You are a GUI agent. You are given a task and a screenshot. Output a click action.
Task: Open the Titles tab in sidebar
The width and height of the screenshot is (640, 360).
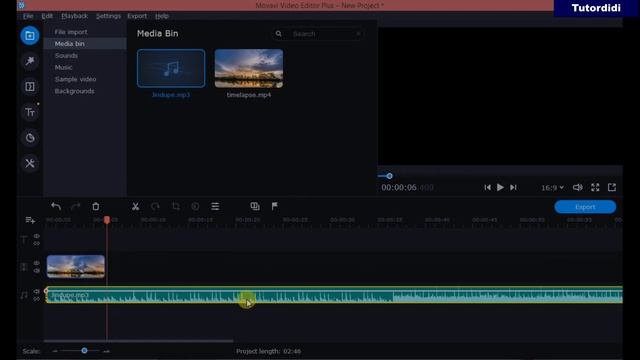30,112
